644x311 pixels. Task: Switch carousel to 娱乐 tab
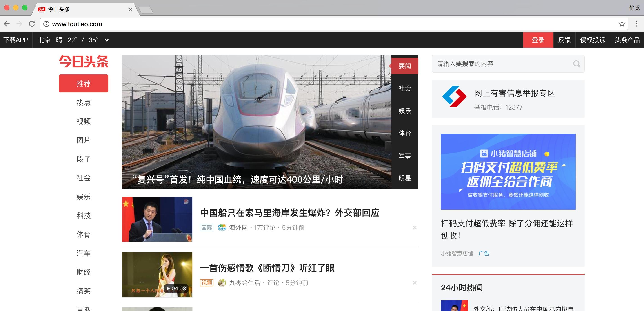[405, 111]
